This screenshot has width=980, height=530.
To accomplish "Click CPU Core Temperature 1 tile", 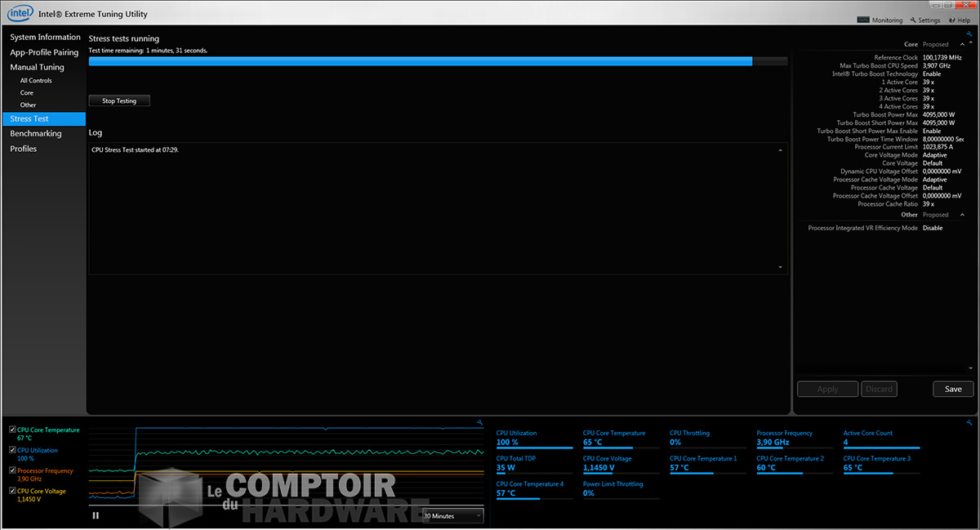I will click(708, 464).
